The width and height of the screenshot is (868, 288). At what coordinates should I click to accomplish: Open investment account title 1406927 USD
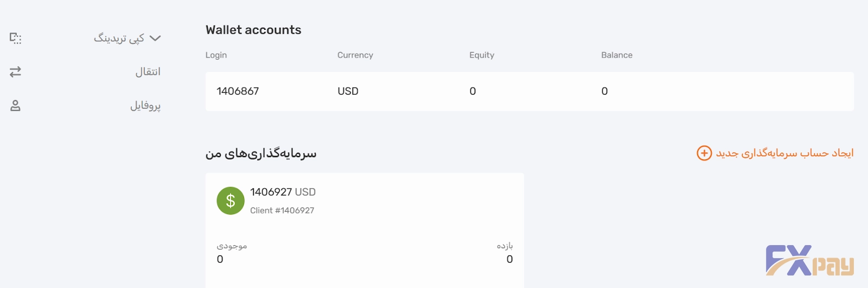coord(283,192)
